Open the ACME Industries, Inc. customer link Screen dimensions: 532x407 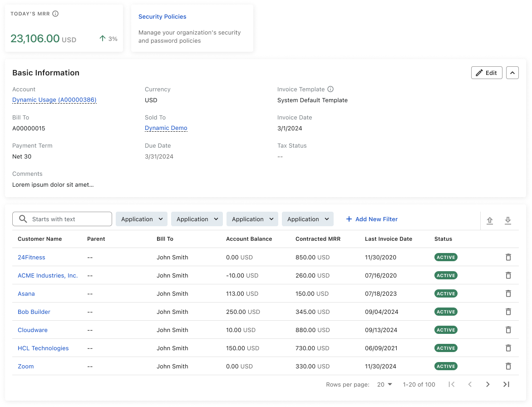(48, 275)
